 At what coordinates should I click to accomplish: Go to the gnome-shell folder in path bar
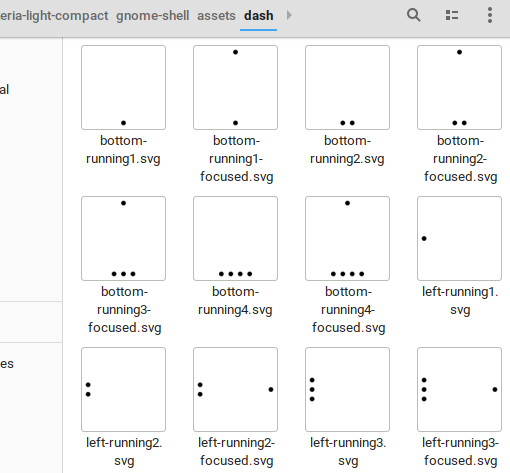[153, 16]
